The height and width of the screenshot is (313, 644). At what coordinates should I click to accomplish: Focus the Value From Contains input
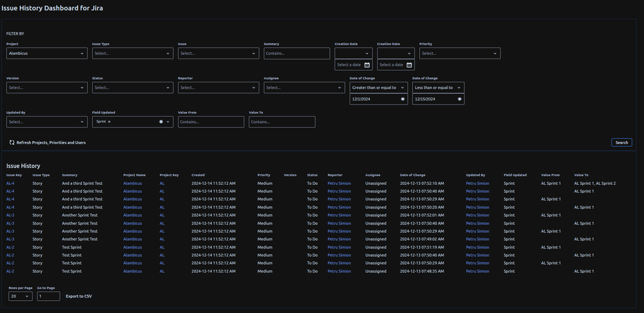click(x=211, y=122)
